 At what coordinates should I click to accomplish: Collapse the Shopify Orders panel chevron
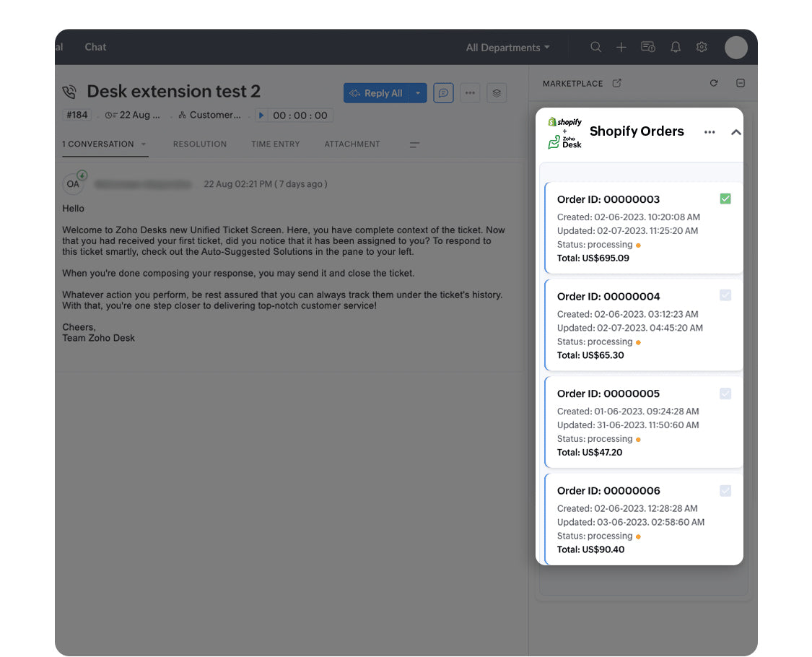tap(735, 132)
